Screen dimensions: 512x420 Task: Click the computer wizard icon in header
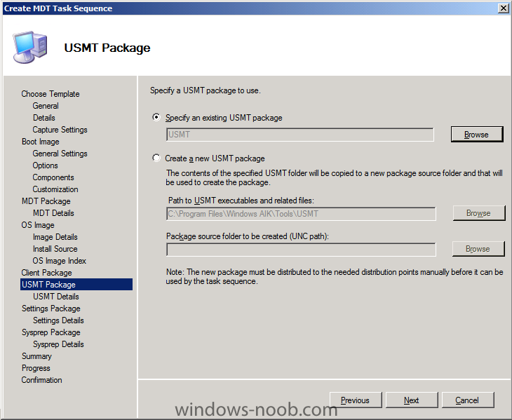(x=30, y=47)
